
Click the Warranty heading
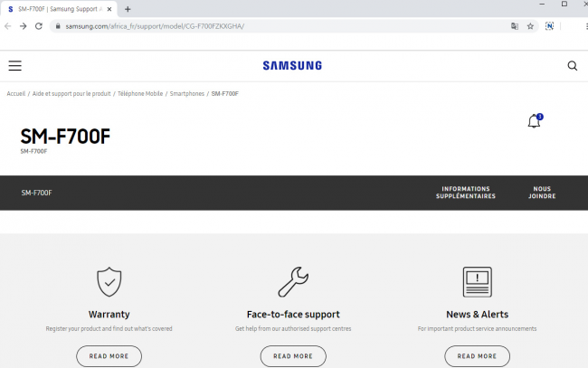click(x=109, y=315)
